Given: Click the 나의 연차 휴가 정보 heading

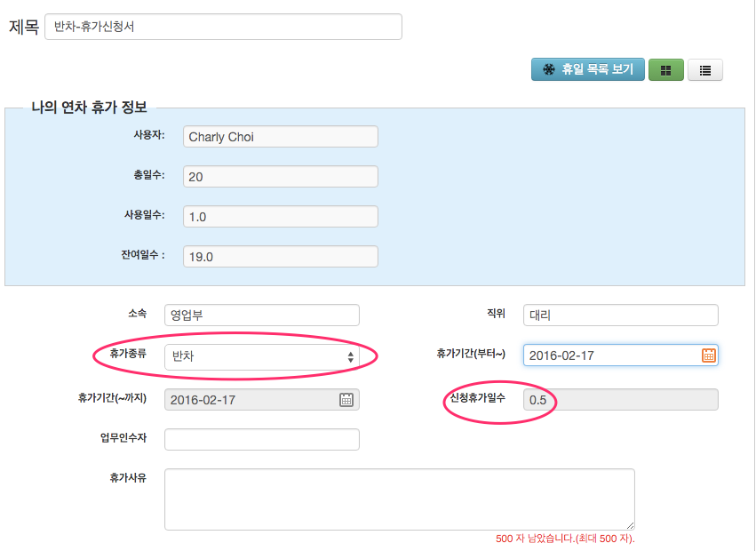Looking at the screenshot, I should 89,108.
